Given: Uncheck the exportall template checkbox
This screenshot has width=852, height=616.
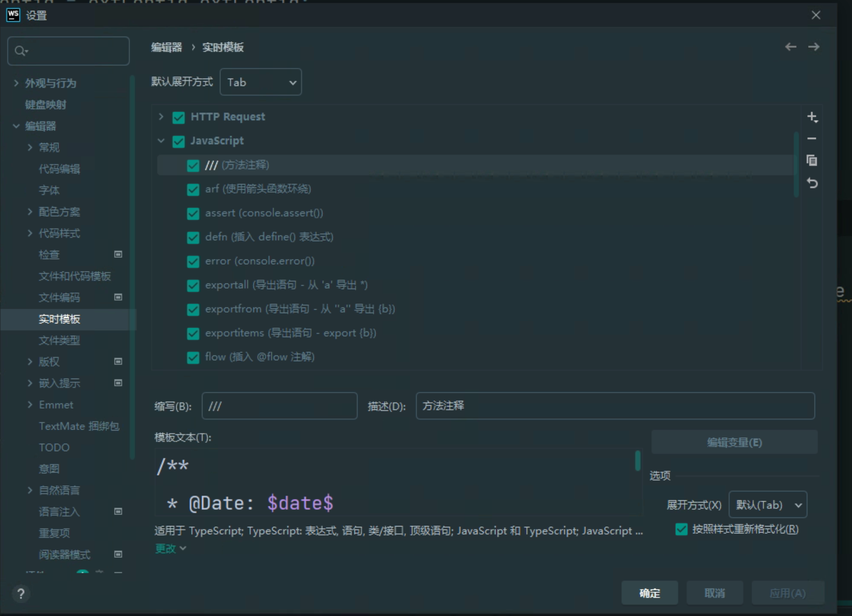Looking at the screenshot, I should (193, 285).
